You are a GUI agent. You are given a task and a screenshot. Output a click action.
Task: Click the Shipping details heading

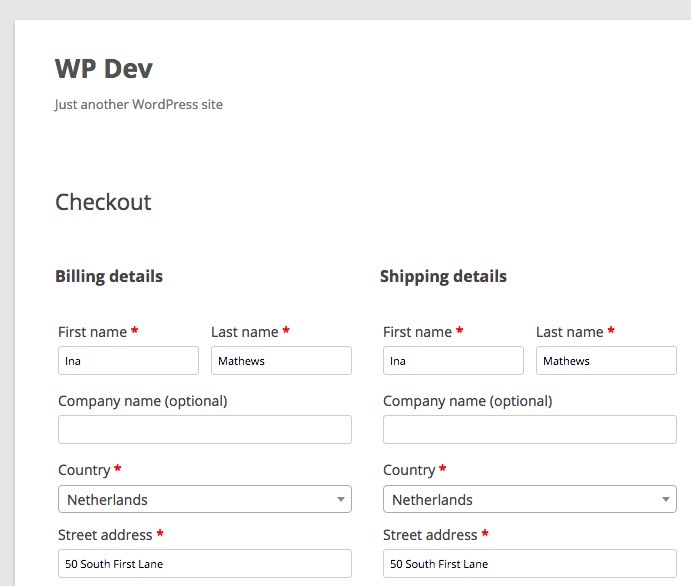pos(443,277)
